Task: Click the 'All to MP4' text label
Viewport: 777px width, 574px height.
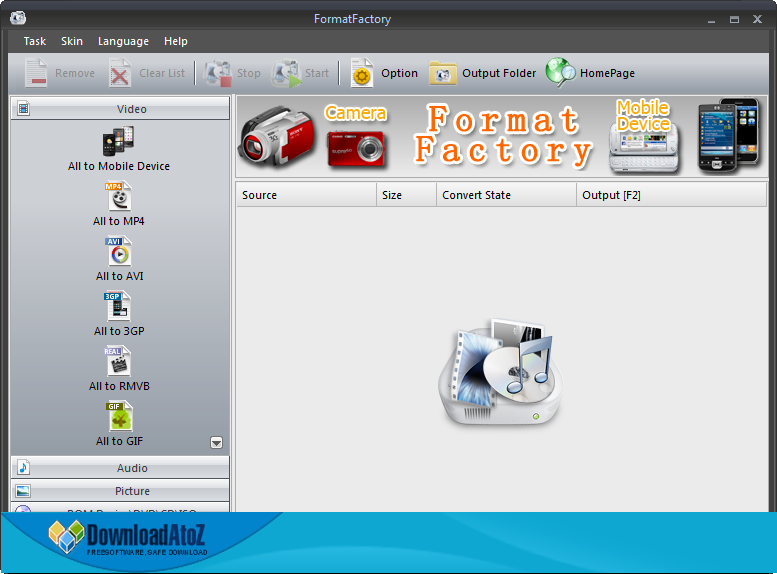Action: [119, 221]
